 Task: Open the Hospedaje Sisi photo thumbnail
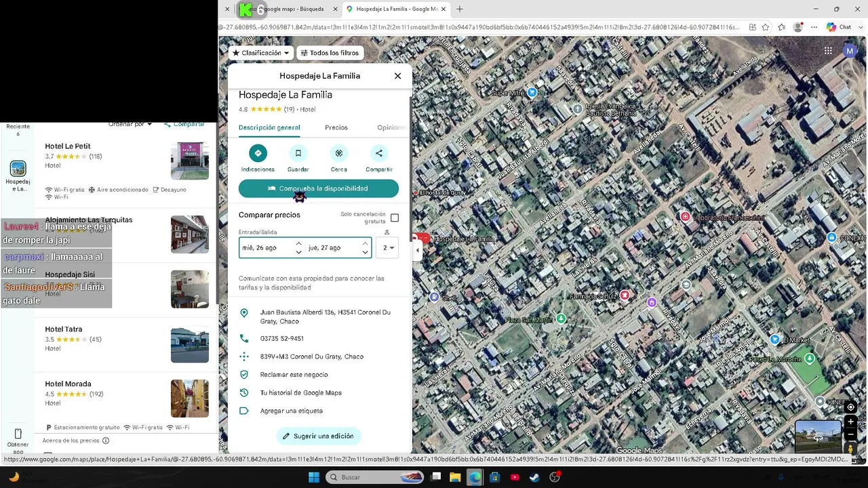click(190, 289)
